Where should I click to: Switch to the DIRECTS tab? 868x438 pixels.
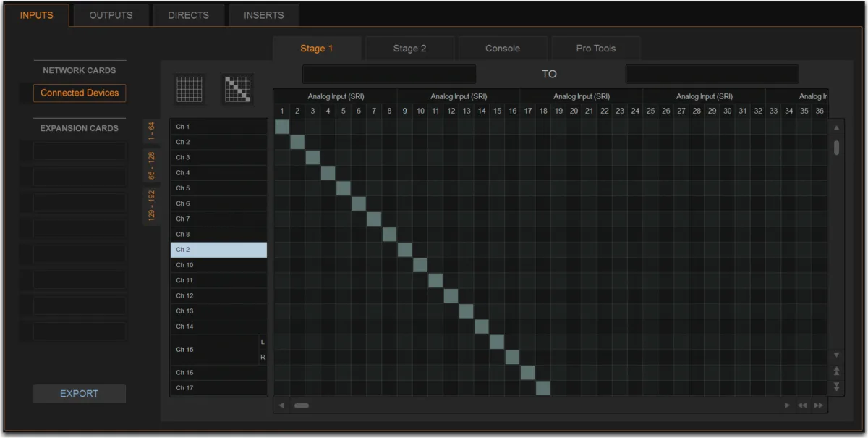click(x=189, y=15)
